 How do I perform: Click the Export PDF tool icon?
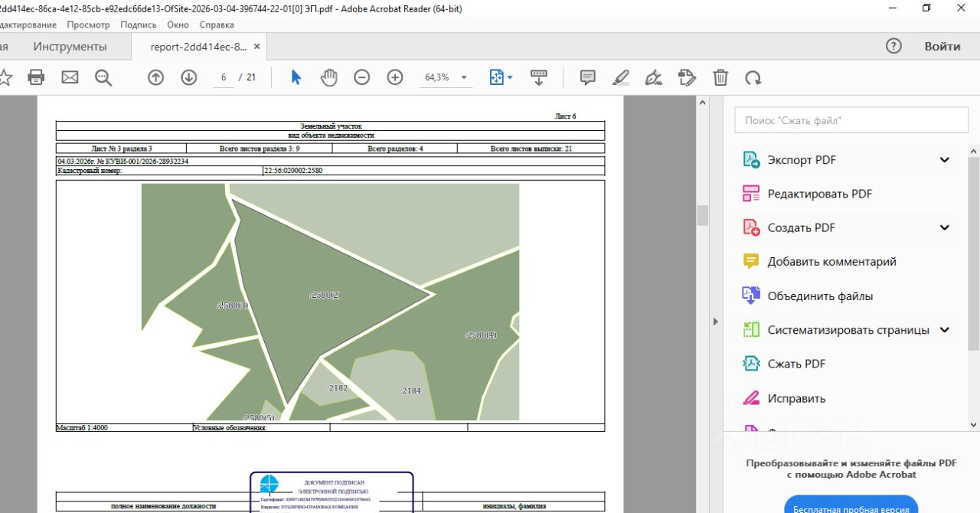(751, 160)
